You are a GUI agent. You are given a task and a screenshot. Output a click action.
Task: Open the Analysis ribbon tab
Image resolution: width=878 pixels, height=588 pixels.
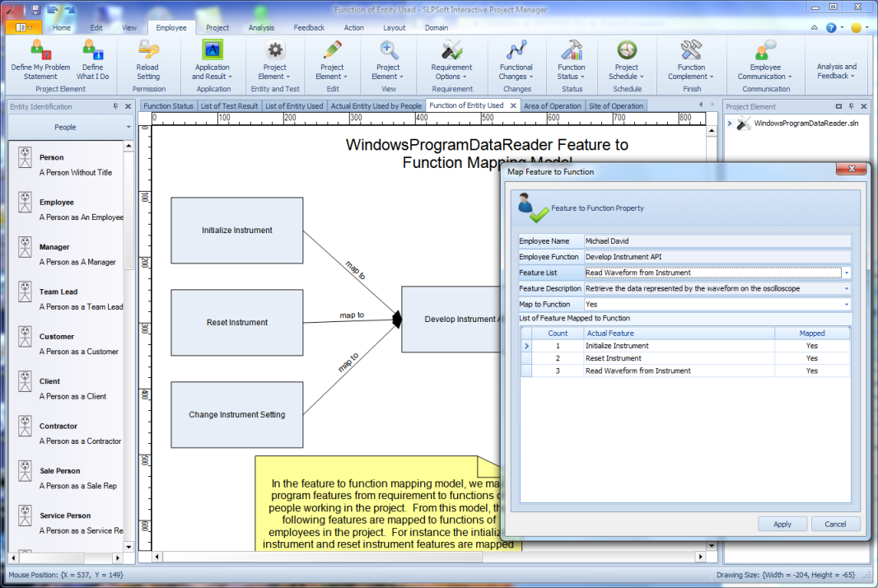(x=261, y=27)
